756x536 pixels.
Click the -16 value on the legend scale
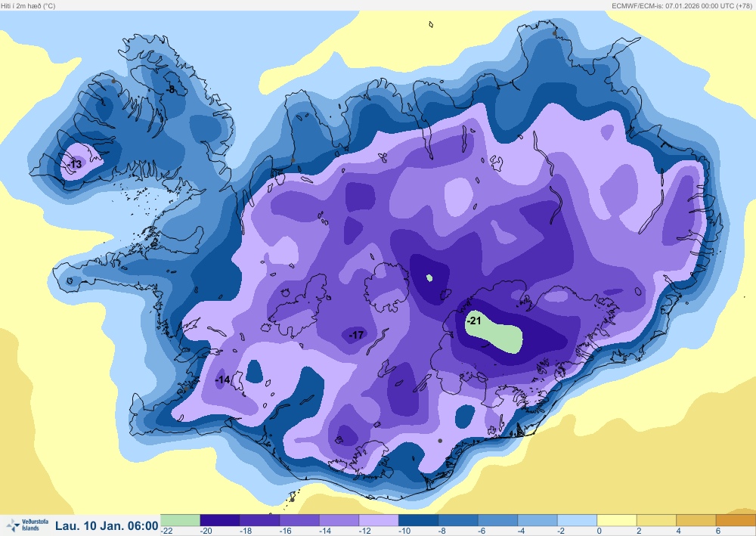tap(286, 531)
